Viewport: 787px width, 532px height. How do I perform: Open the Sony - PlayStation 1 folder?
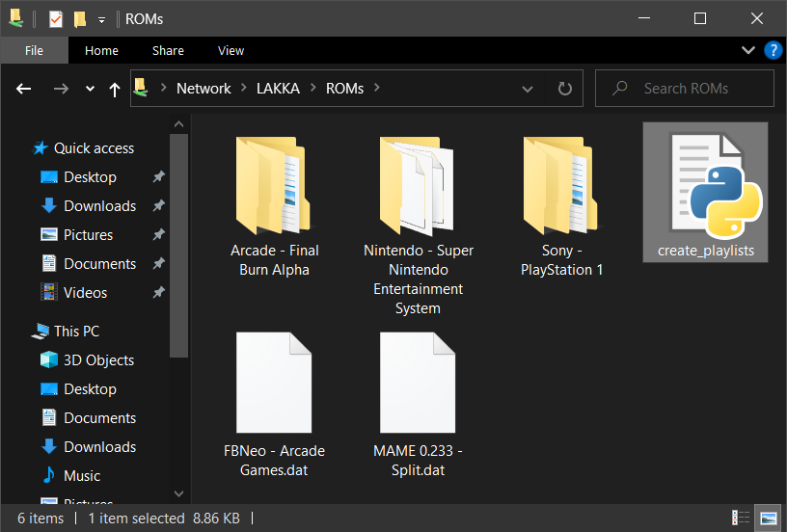click(x=561, y=205)
